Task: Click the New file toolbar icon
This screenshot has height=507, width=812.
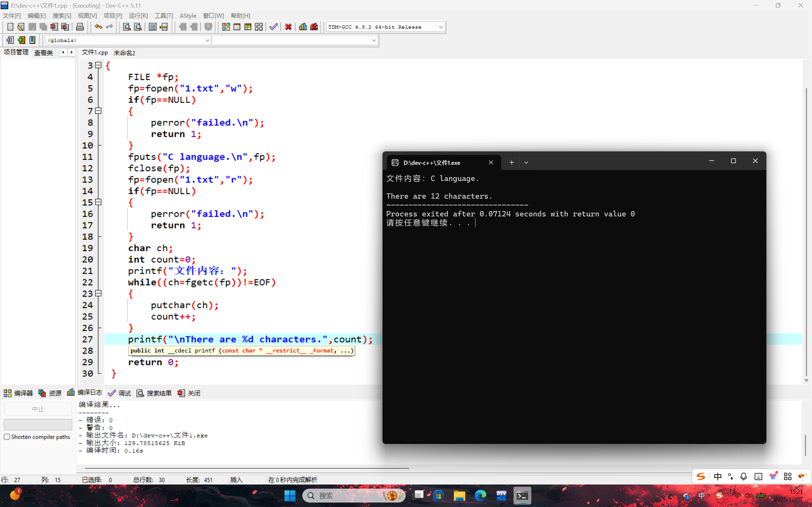Action: pyautogui.click(x=10, y=27)
